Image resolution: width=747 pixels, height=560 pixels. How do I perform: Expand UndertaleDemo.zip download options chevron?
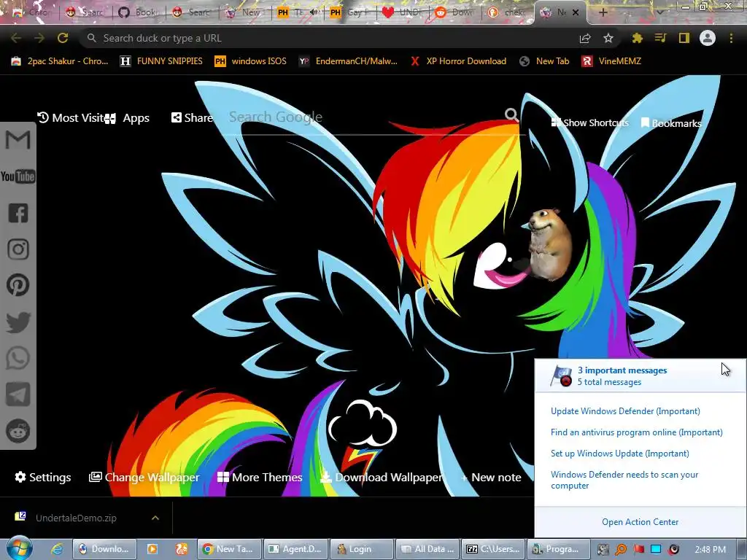155,518
